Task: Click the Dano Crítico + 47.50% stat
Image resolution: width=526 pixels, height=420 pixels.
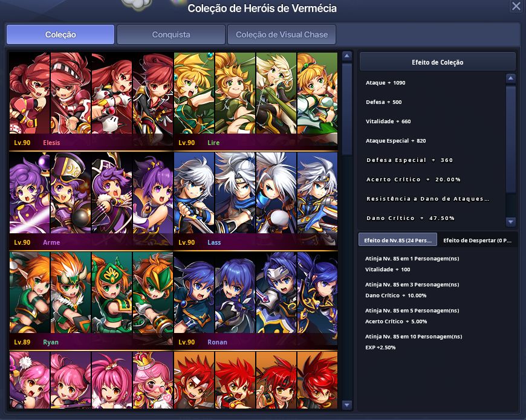Action: pyautogui.click(x=411, y=218)
